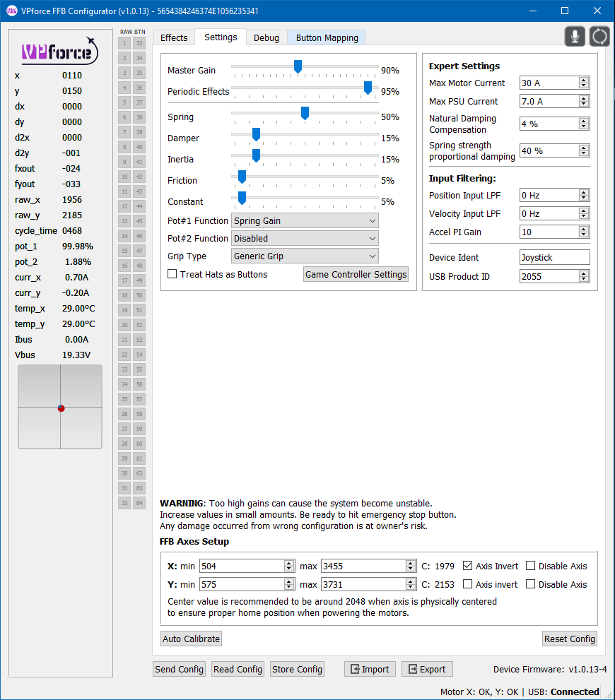Decrease X max value spinner
Viewport: 615px width, 700px height.
tap(411, 569)
